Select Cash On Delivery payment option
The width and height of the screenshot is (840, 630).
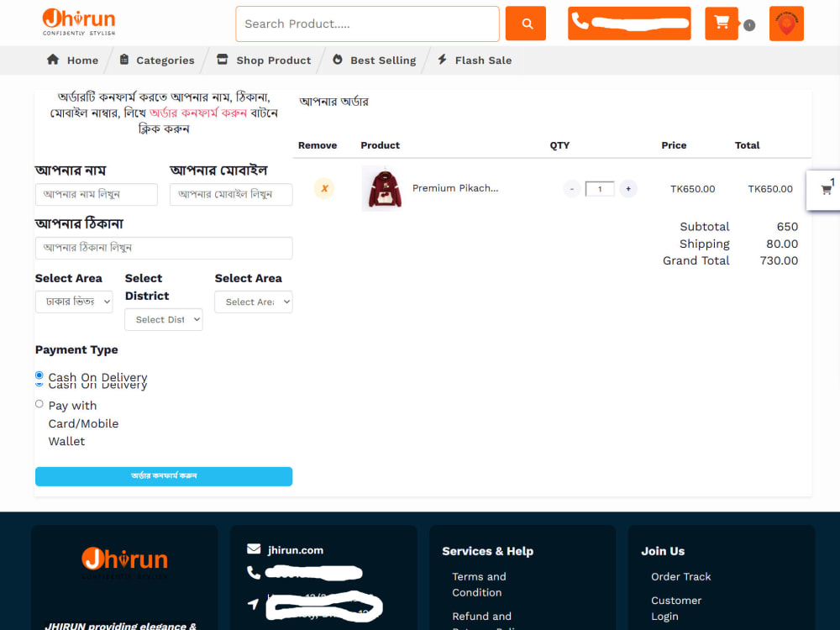(39, 375)
